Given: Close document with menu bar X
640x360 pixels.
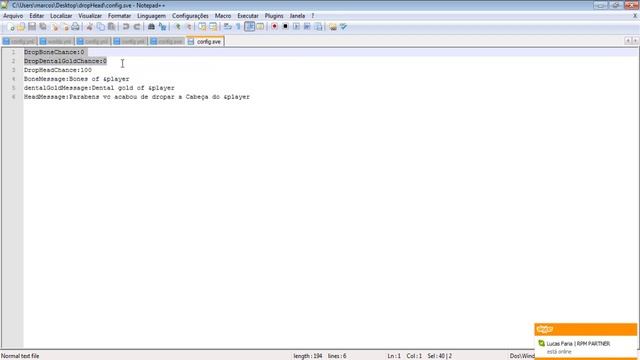Looking at the screenshot, I should 635,16.
